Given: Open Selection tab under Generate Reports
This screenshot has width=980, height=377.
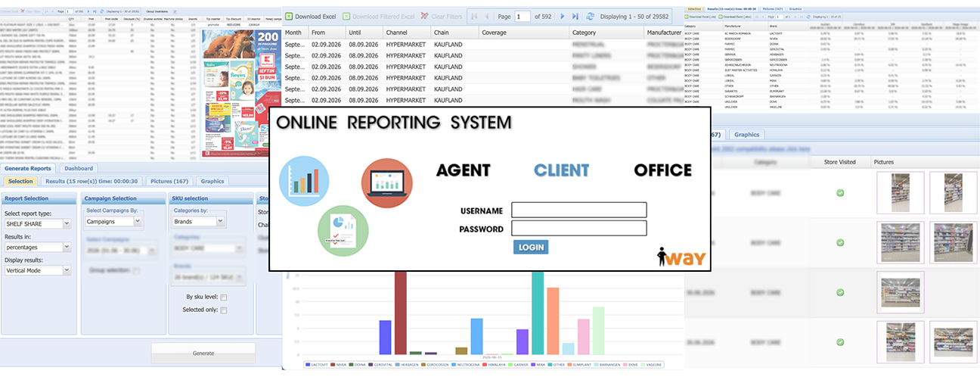Looking at the screenshot, I should click(20, 181).
